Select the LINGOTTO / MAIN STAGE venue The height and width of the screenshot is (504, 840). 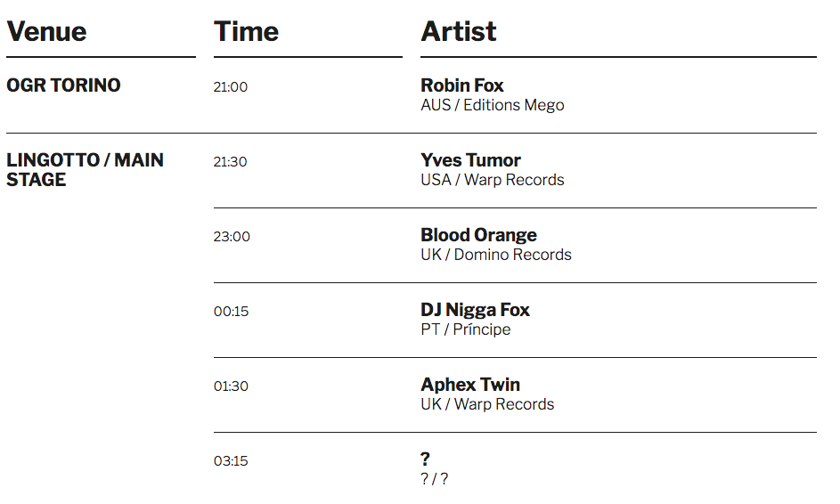[85, 170]
